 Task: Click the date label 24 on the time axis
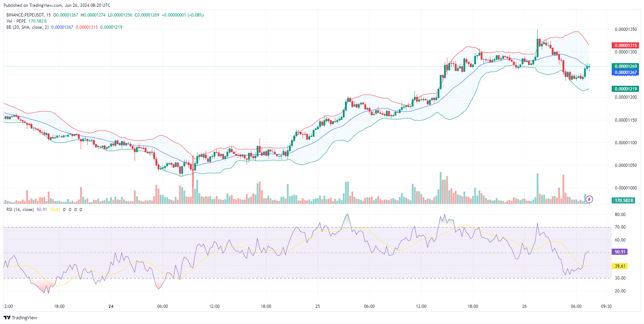coord(111,306)
